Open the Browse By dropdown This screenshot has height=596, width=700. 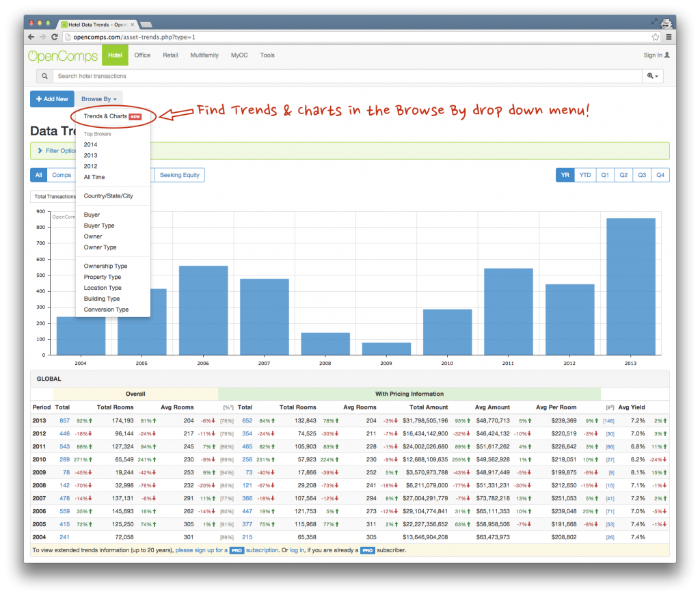click(98, 98)
